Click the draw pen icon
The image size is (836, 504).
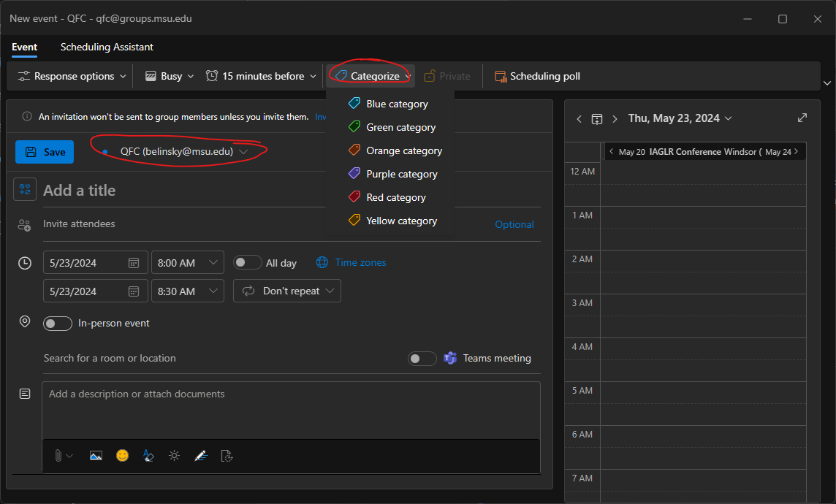tap(200, 455)
